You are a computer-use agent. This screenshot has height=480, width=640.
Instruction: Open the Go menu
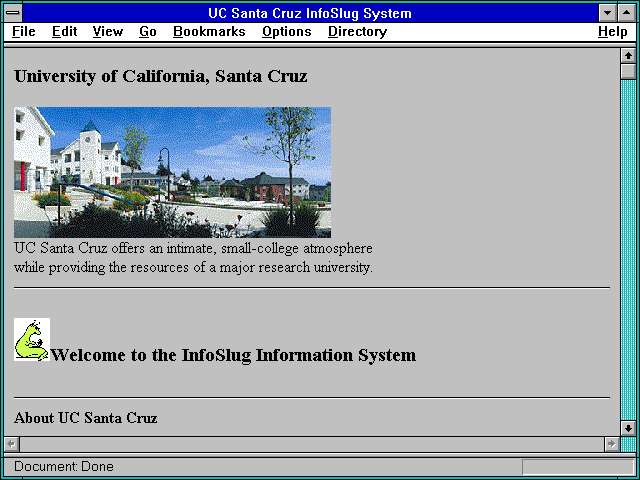tap(148, 32)
